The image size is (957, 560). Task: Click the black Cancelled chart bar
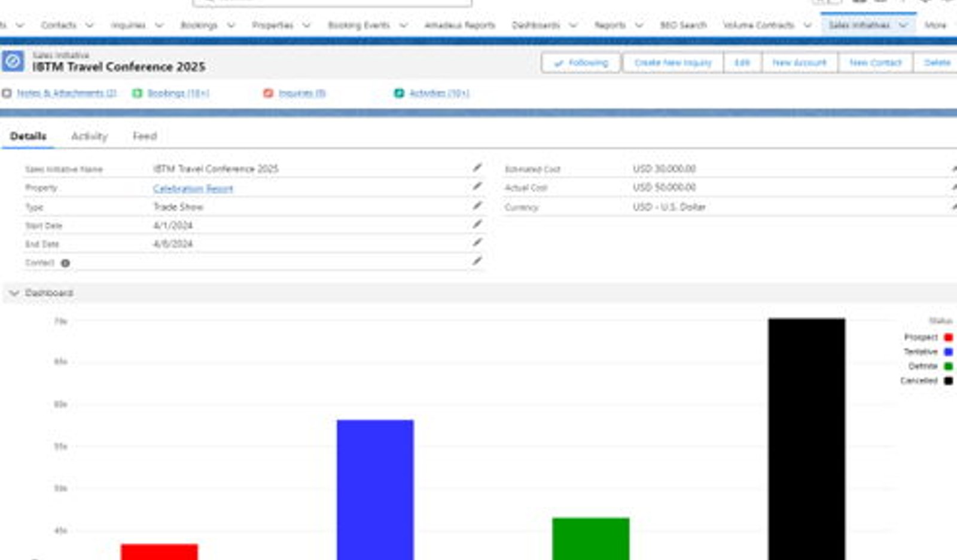tap(807, 439)
